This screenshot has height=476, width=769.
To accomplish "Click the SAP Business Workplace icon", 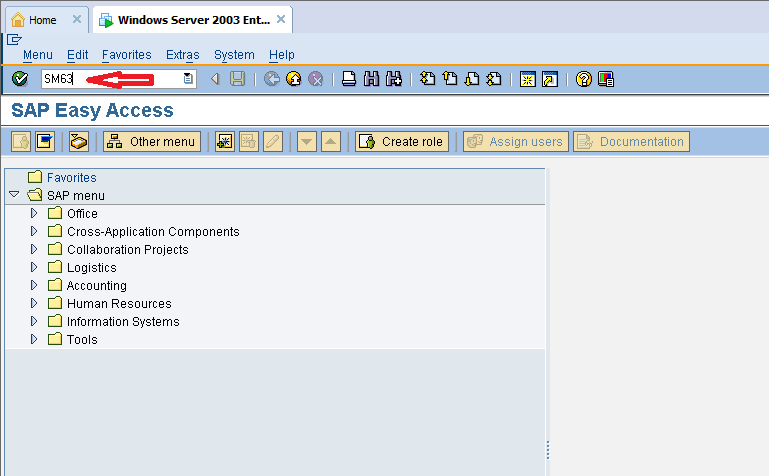I will click(78, 142).
